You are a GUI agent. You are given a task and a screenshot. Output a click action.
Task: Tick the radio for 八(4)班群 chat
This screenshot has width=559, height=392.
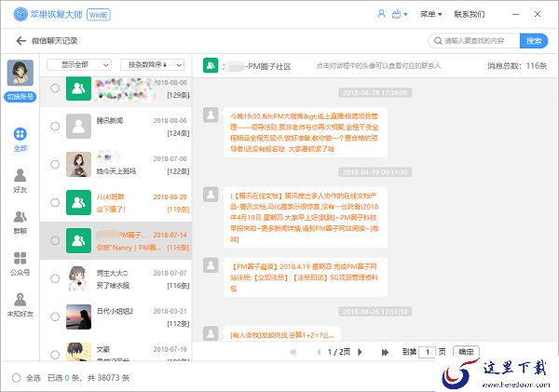pyautogui.click(x=55, y=202)
